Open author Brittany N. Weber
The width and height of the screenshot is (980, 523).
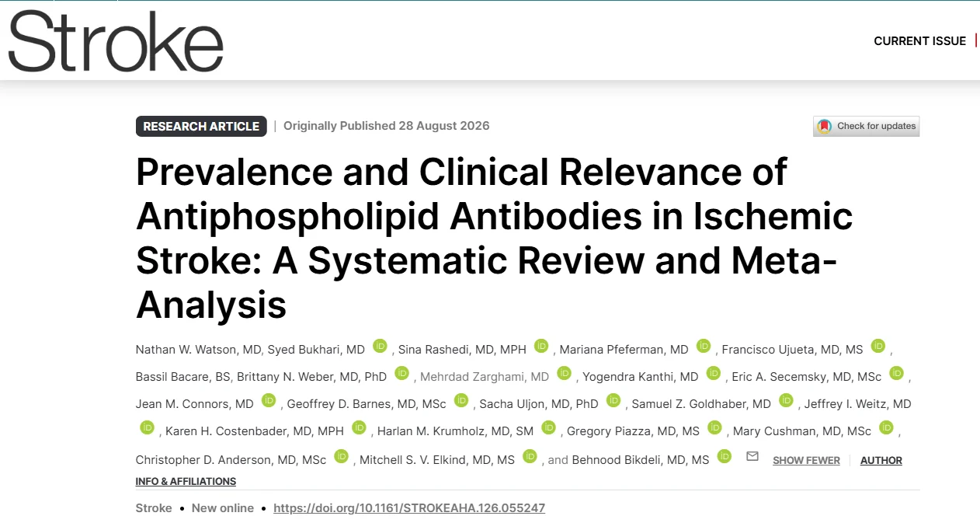[312, 377]
